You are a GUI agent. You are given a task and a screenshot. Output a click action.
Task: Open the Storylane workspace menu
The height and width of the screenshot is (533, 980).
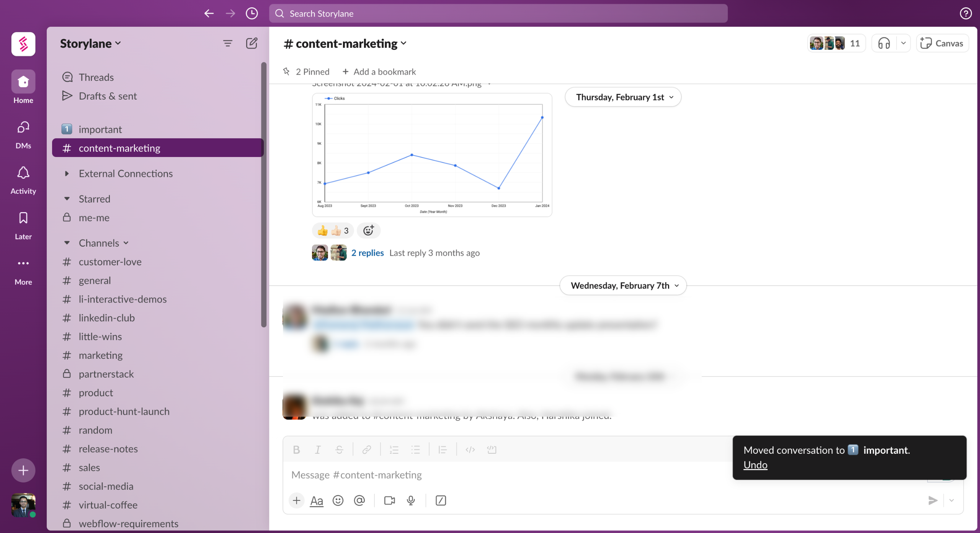click(90, 44)
